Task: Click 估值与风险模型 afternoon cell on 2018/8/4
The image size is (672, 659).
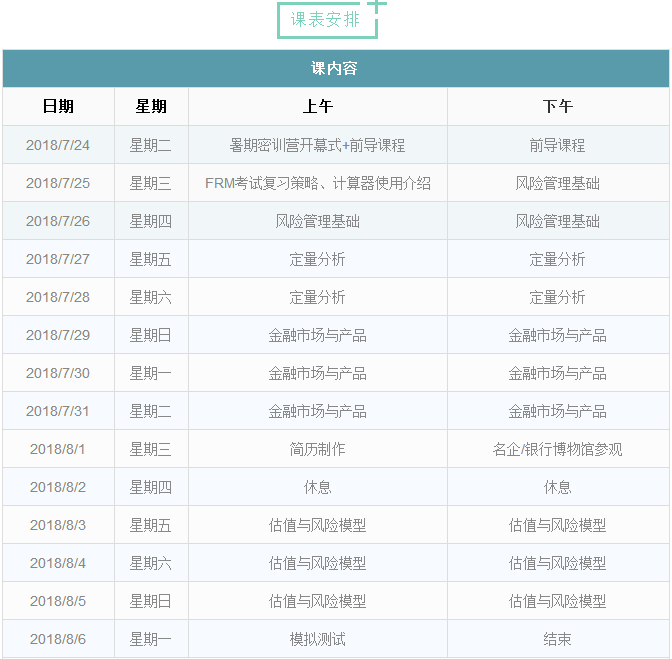Action: (x=557, y=563)
